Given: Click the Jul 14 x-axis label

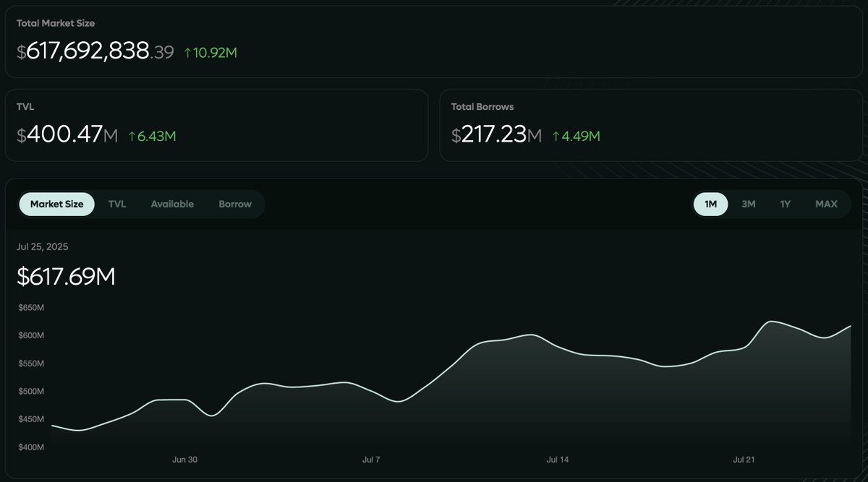Looking at the screenshot, I should point(558,460).
